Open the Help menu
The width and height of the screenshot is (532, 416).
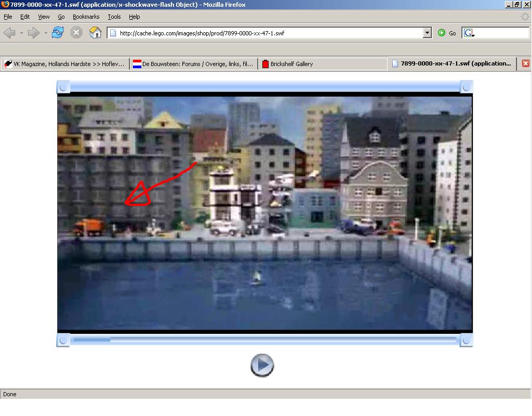(x=134, y=17)
